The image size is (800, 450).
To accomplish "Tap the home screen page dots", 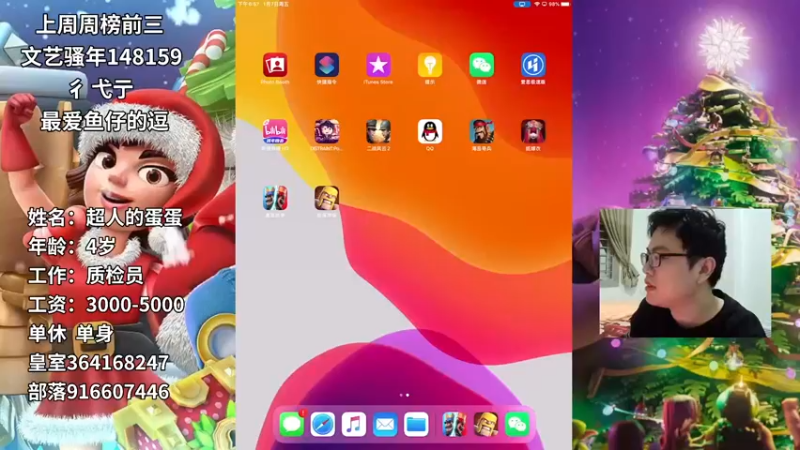I will tap(404, 395).
